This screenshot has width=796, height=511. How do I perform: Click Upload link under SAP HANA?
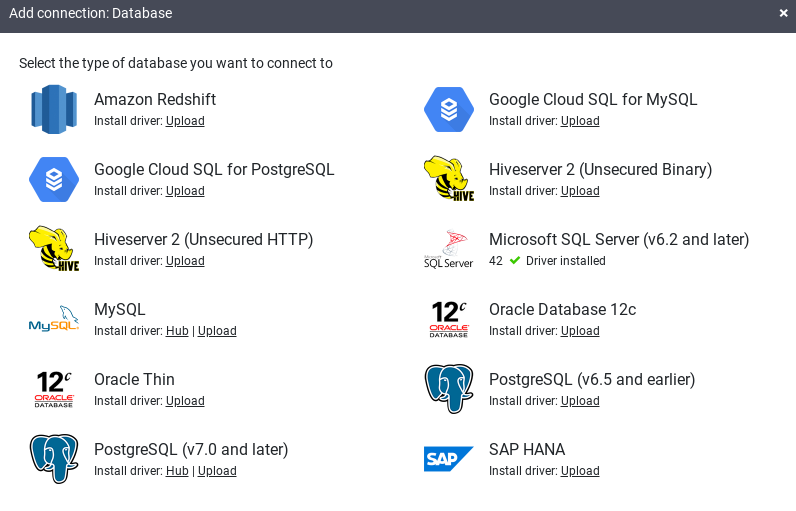(x=580, y=471)
